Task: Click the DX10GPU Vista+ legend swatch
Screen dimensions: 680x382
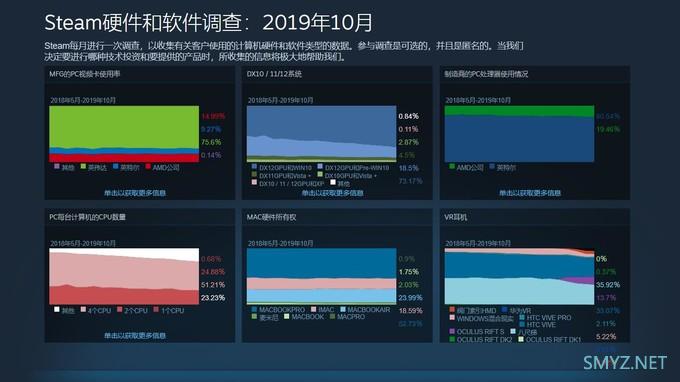Action: click(320, 174)
